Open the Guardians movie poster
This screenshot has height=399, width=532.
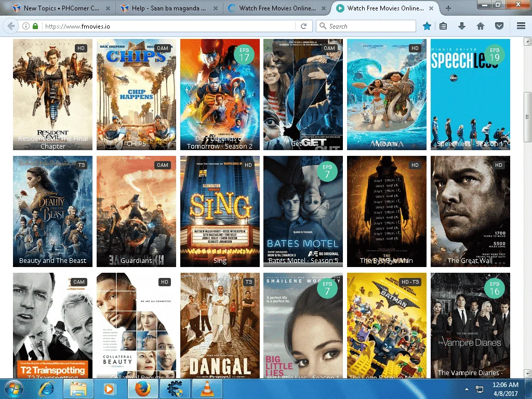[x=136, y=211]
